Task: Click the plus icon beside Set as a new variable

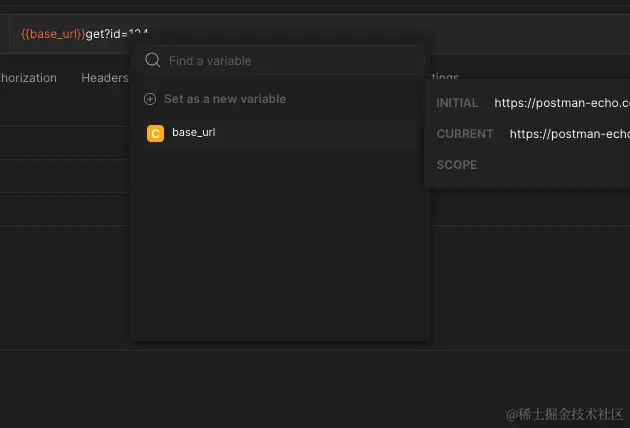Action: pos(150,99)
